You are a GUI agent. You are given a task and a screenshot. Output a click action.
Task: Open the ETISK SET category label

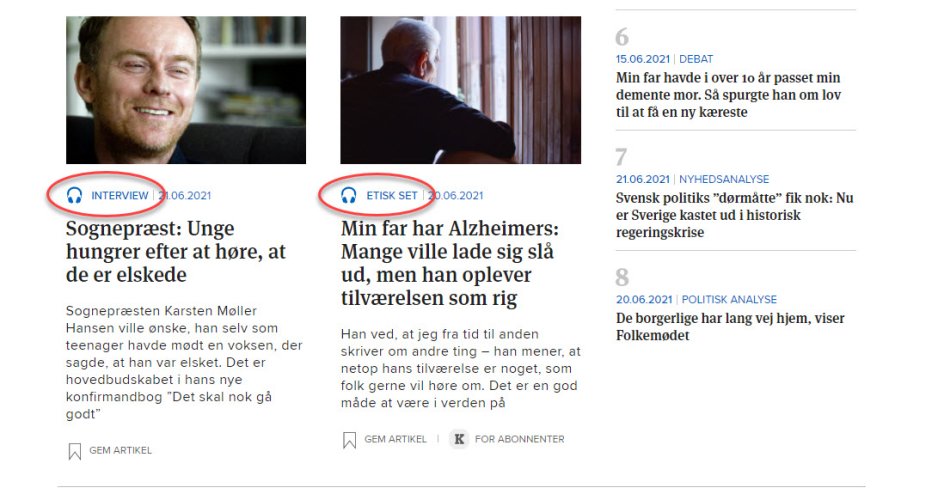(392, 196)
